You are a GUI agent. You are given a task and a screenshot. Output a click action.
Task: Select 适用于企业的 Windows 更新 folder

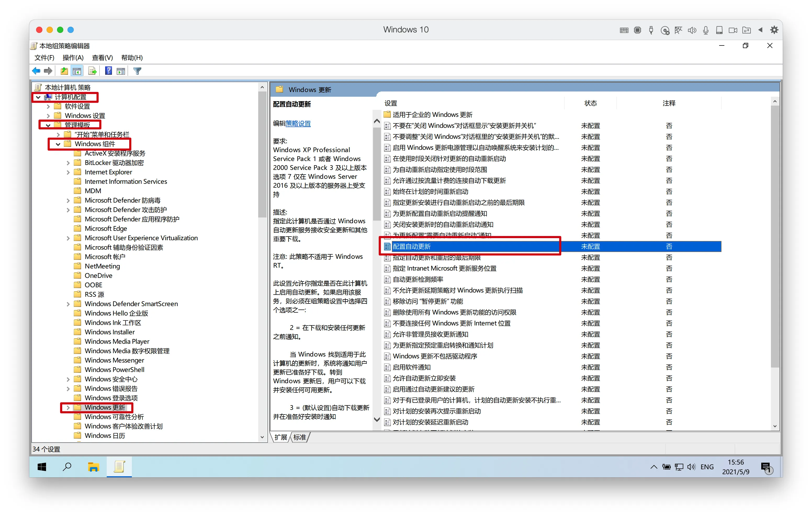(x=432, y=115)
